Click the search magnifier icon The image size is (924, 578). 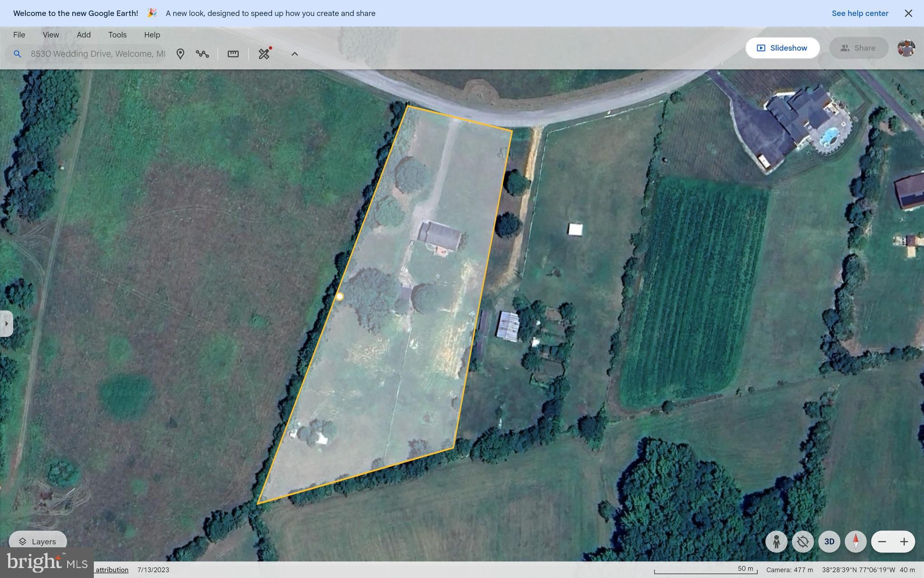[17, 54]
